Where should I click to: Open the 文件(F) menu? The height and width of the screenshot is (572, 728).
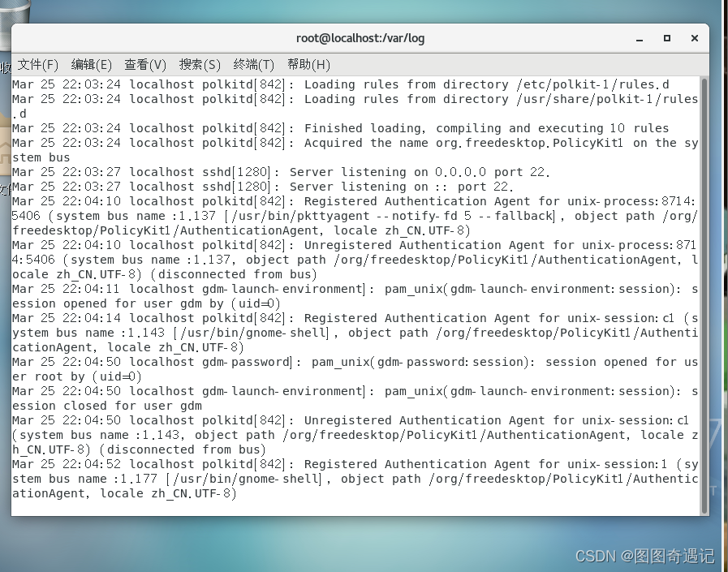click(37, 65)
